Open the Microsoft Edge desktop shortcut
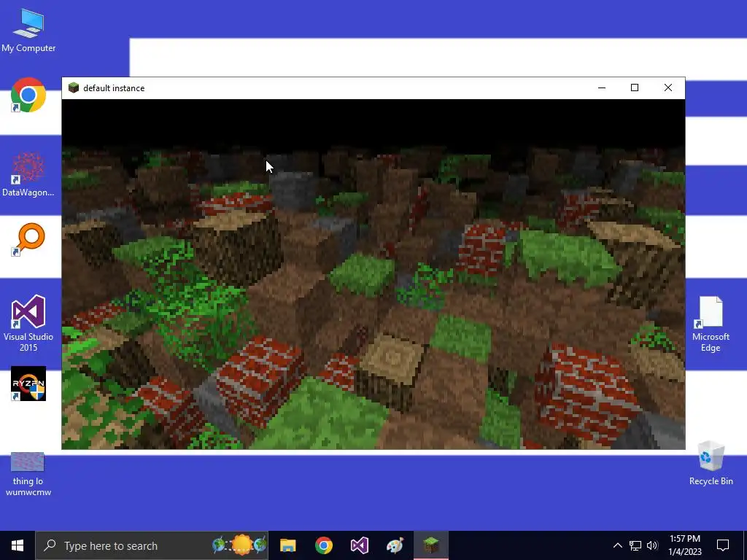 coord(711,324)
